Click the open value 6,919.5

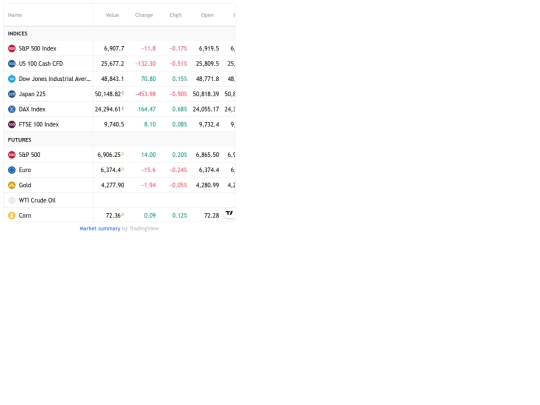click(209, 49)
